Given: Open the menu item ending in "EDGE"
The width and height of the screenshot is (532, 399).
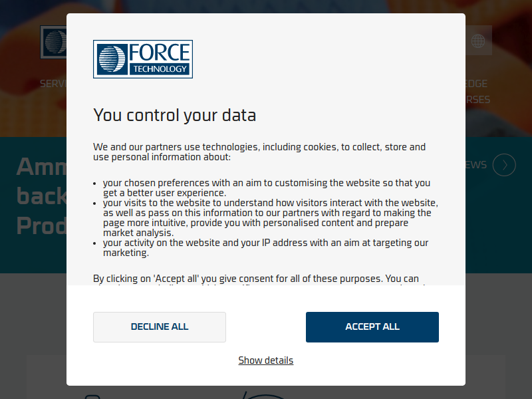Looking at the screenshot, I should (476, 84).
